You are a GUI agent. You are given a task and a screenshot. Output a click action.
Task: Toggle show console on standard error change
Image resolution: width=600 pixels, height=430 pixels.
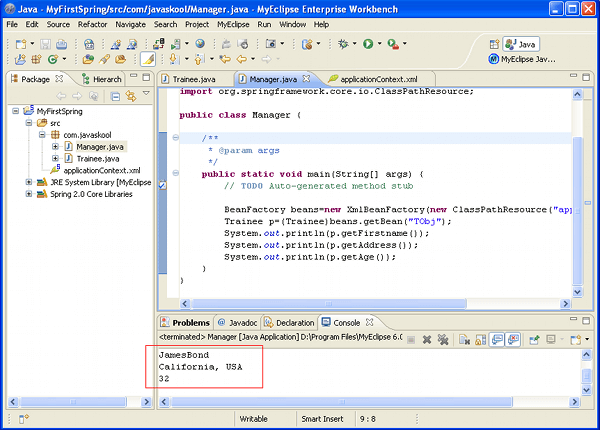pos(513,340)
